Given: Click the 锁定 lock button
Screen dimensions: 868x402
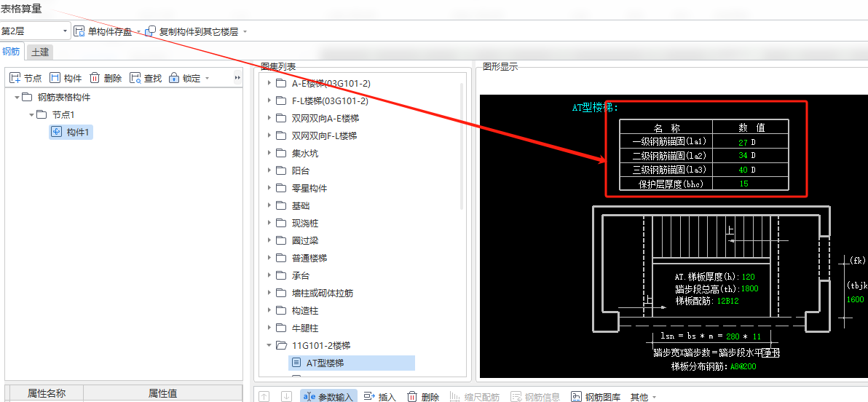Looking at the screenshot, I should pos(186,78).
